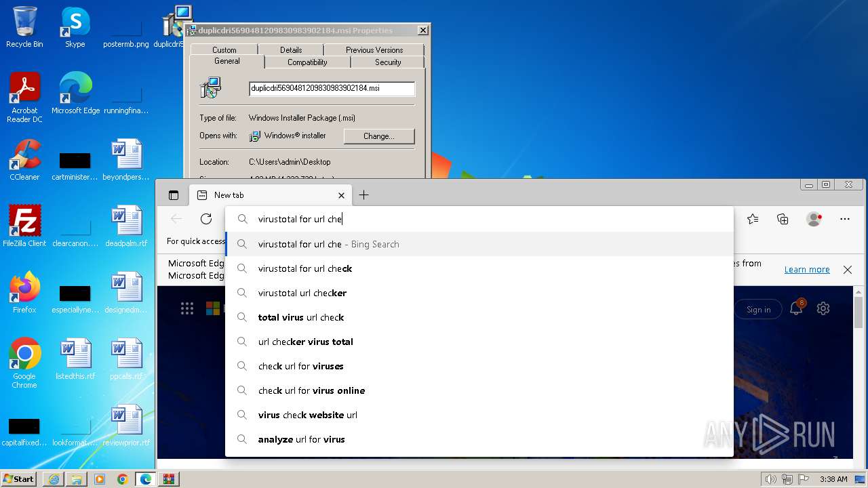Open page settings gear on new tab

[823, 309]
